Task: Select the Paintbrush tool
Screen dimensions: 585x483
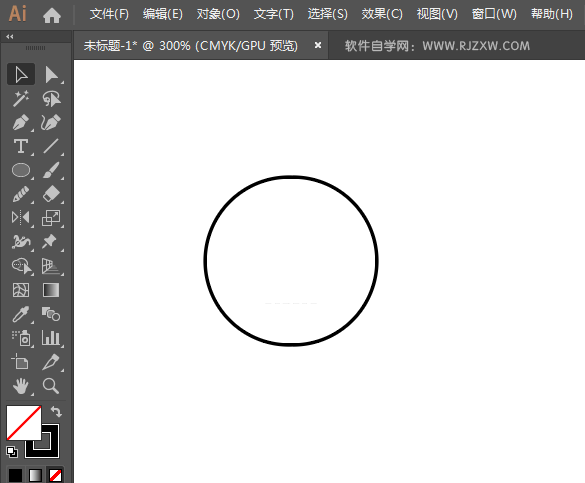Action: point(51,170)
